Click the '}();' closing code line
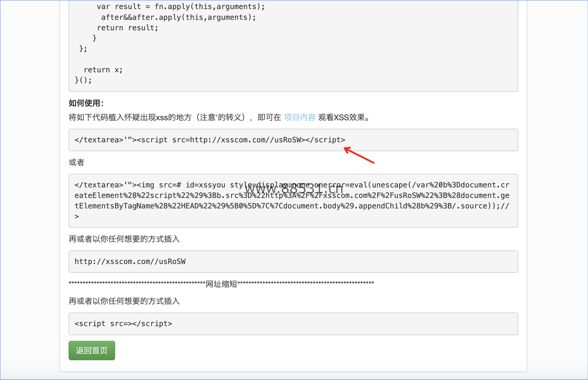 [x=83, y=80]
